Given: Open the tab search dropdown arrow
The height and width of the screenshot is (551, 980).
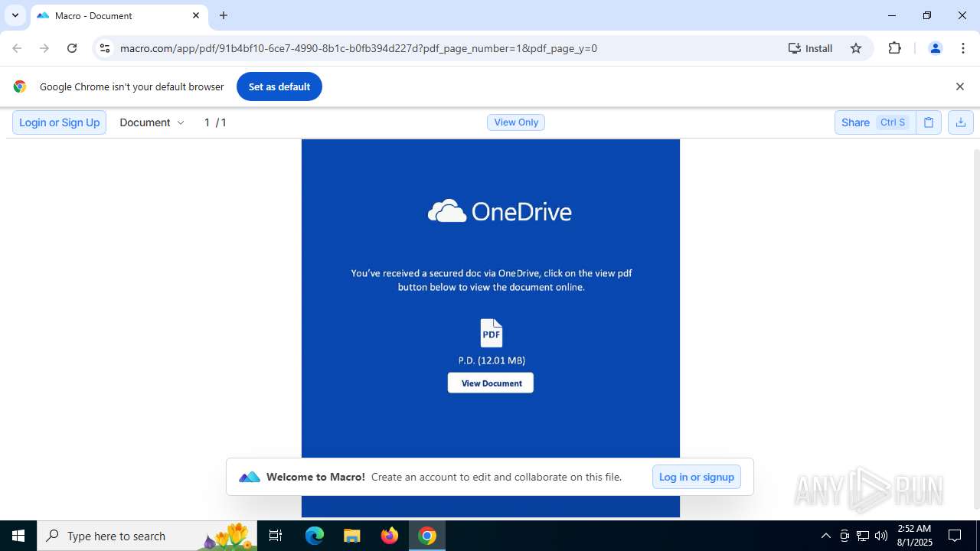Looking at the screenshot, I should point(15,15).
